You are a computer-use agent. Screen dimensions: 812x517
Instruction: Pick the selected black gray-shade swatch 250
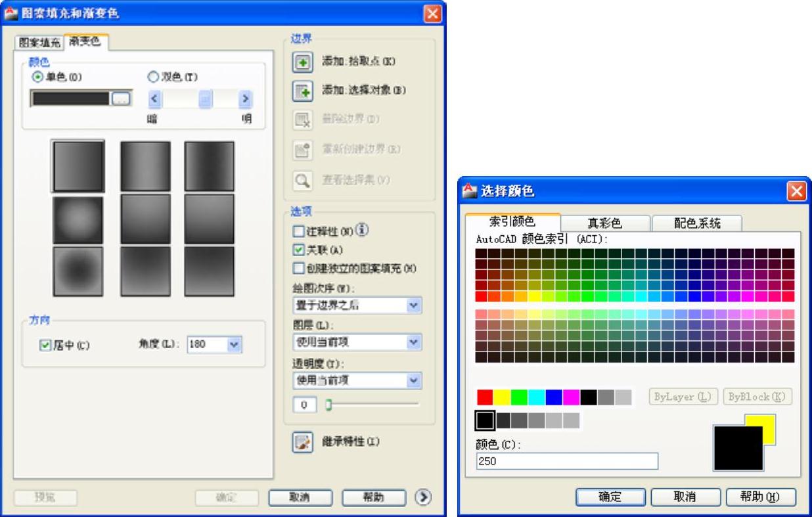(485, 420)
